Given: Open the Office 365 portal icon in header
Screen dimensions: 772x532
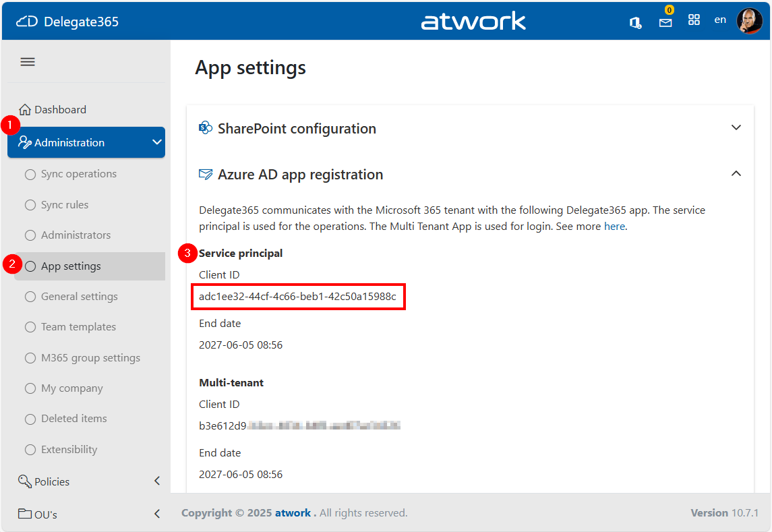Looking at the screenshot, I should coord(634,22).
